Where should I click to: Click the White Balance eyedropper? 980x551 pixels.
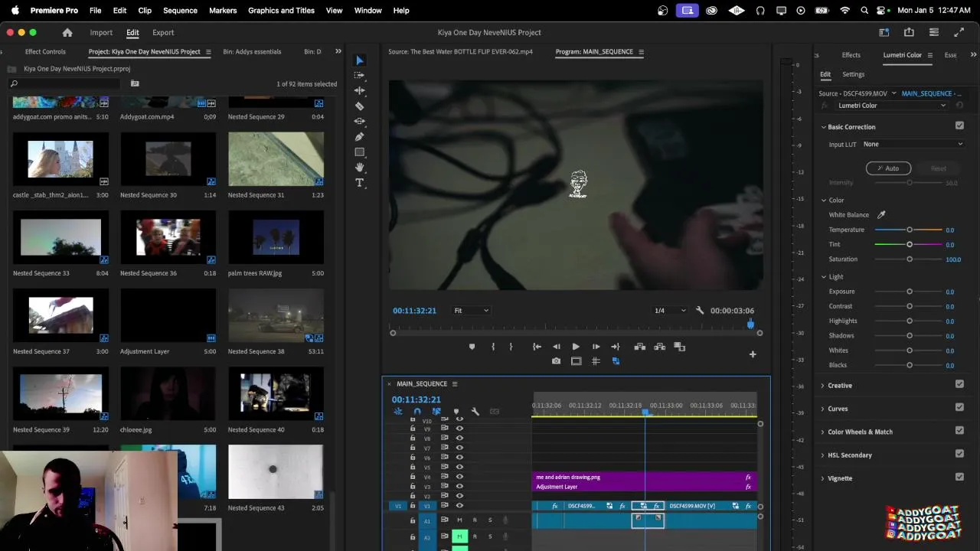coord(881,215)
